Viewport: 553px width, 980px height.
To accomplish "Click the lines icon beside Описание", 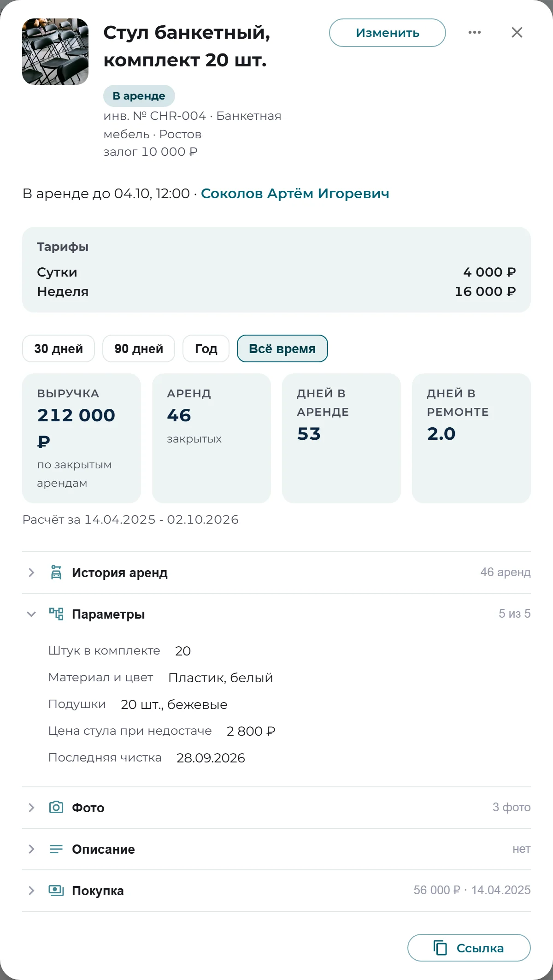I will (x=56, y=849).
